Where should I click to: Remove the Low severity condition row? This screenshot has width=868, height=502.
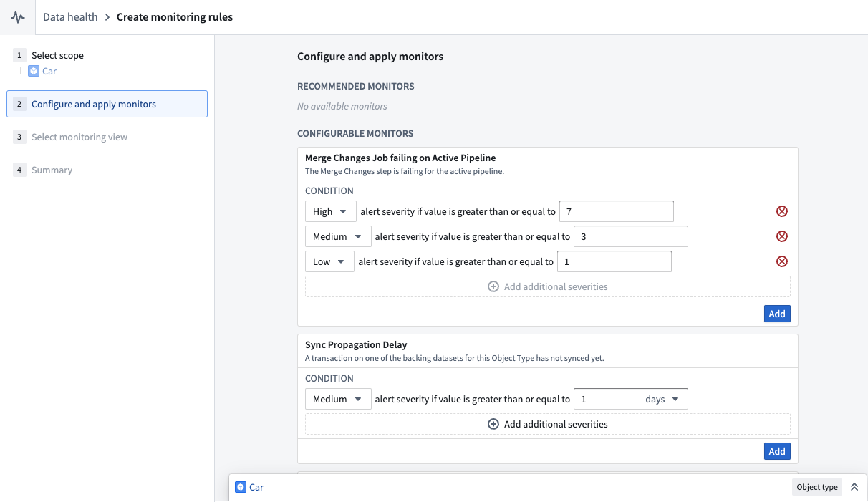tap(782, 261)
